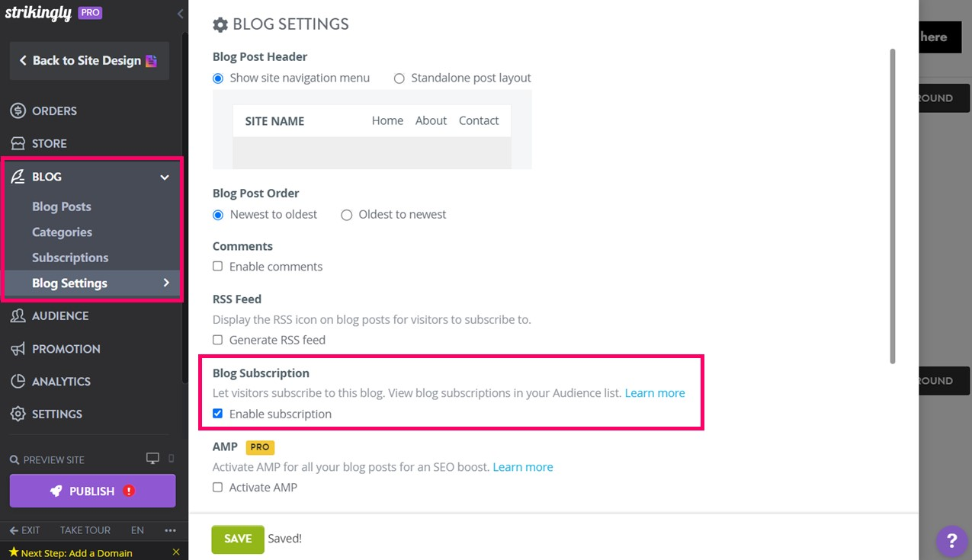Switch preview to mobile view
The width and height of the screenshot is (972, 560).
(172, 458)
